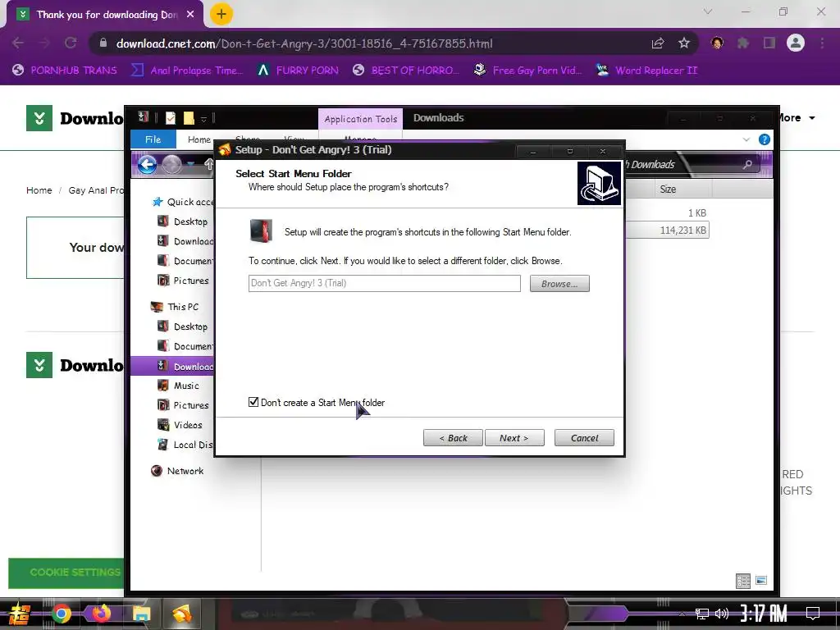
Task: Click the CNET Download logo icon
Action: point(39,118)
